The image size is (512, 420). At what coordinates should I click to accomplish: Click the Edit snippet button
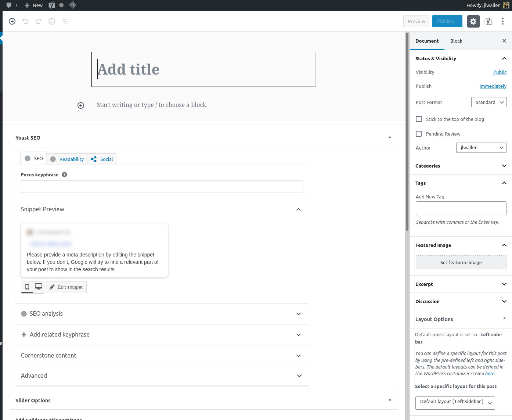66,287
